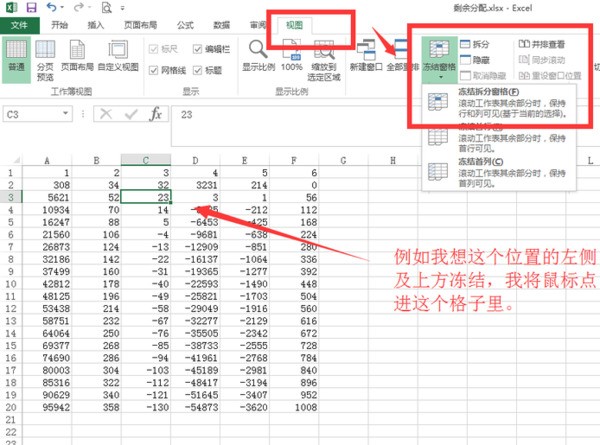Click cell containing 322
The image size is (600, 445).
[96, 383]
